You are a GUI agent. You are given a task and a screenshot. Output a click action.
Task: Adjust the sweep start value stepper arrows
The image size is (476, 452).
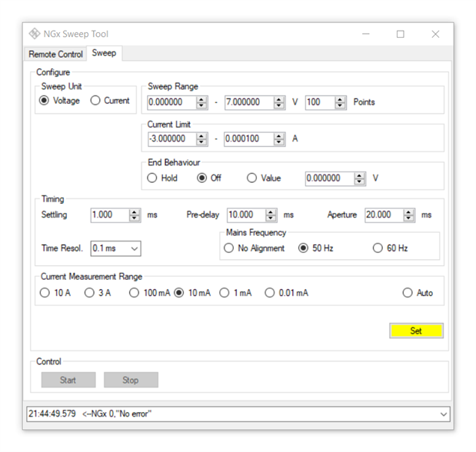[201, 102]
